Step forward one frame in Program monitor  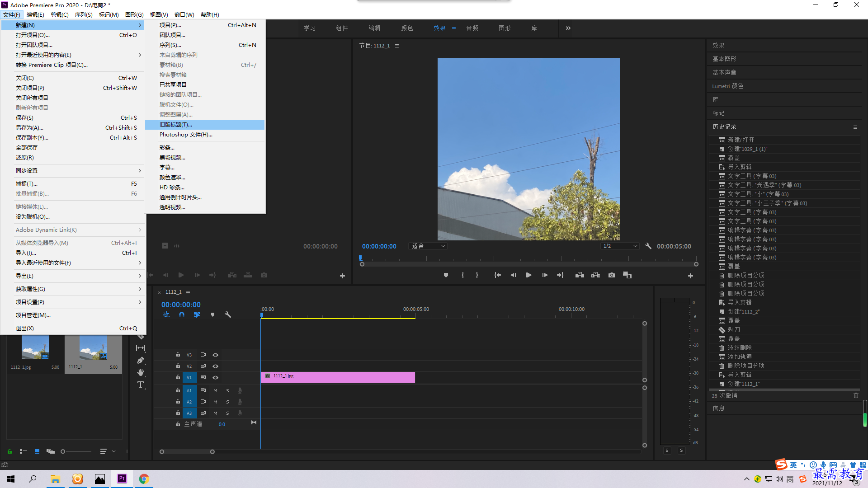(x=545, y=275)
